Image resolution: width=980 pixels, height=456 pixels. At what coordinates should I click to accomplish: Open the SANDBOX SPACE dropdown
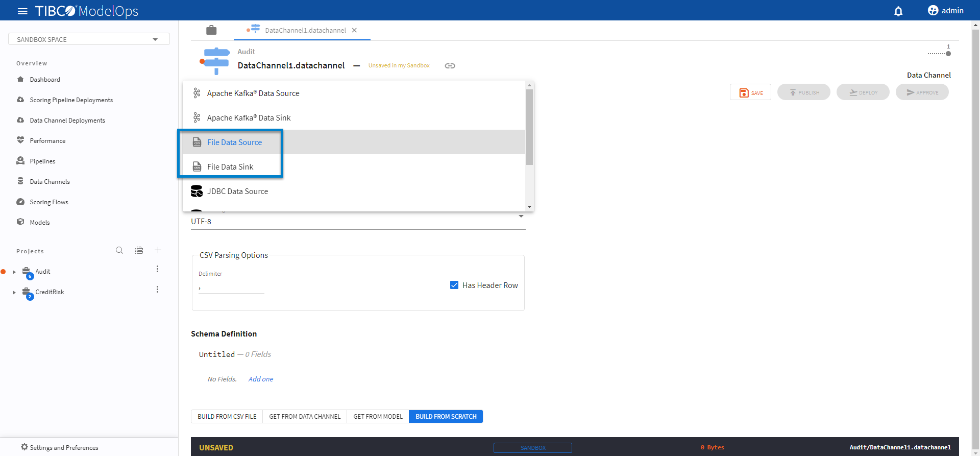pos(89,39)
